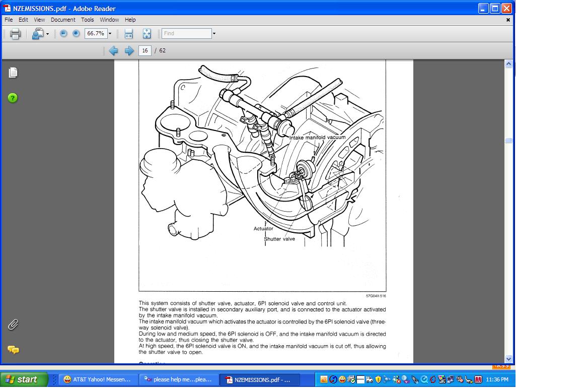Click the page number input field
This screenshot has height=392, width=588.
point(145,50)
